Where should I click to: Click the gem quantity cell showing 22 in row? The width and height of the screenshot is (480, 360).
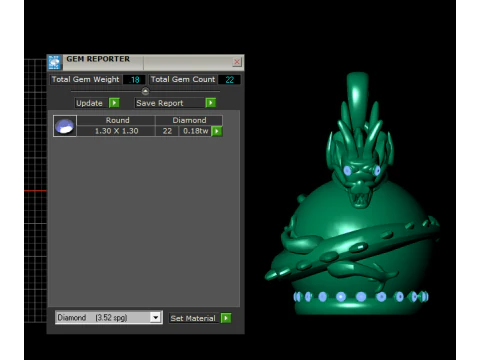tap(167, 131)
